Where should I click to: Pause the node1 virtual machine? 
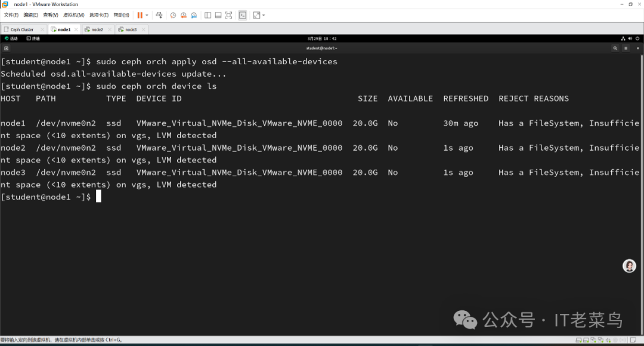[140, 15]
